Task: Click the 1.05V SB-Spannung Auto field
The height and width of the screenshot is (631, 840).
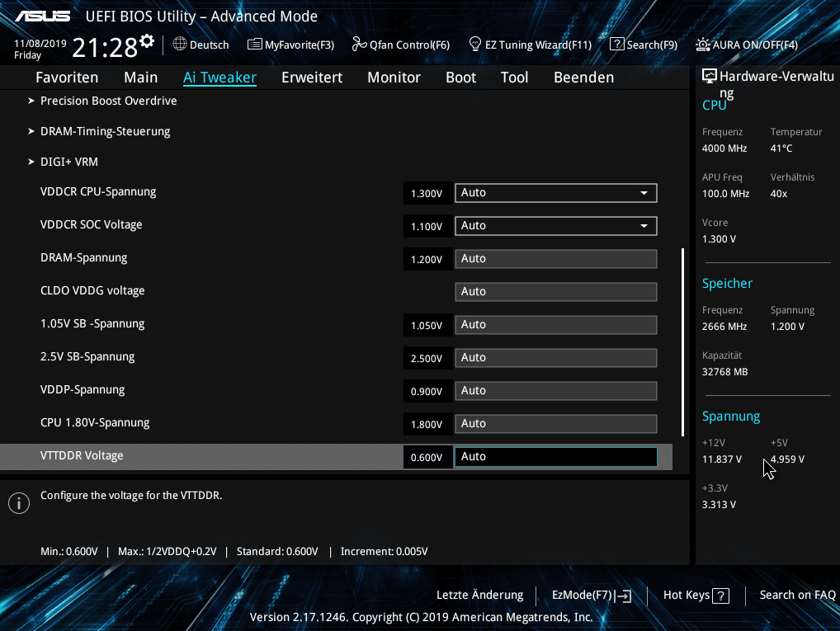Action: tap(555, 325)
